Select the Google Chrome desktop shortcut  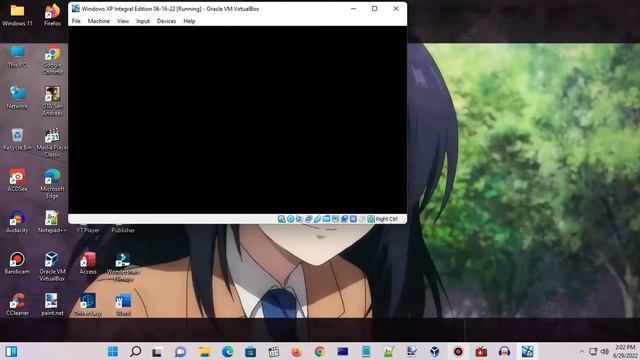coord(52,60)
